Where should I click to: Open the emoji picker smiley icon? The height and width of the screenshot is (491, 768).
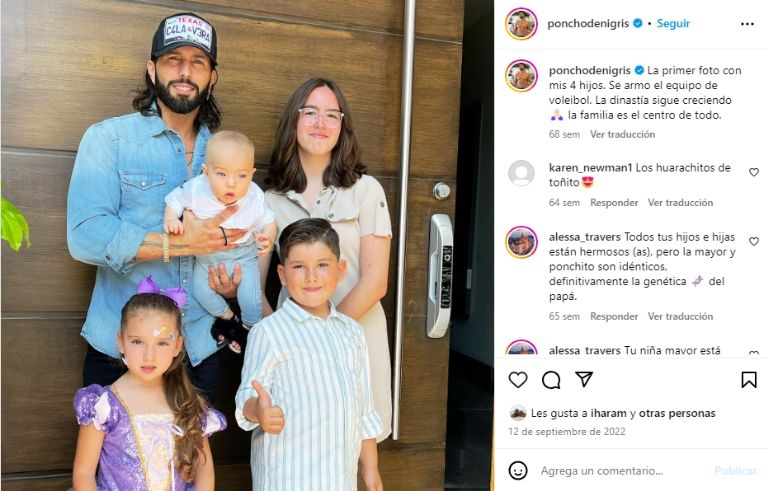[x=518, y=470]
